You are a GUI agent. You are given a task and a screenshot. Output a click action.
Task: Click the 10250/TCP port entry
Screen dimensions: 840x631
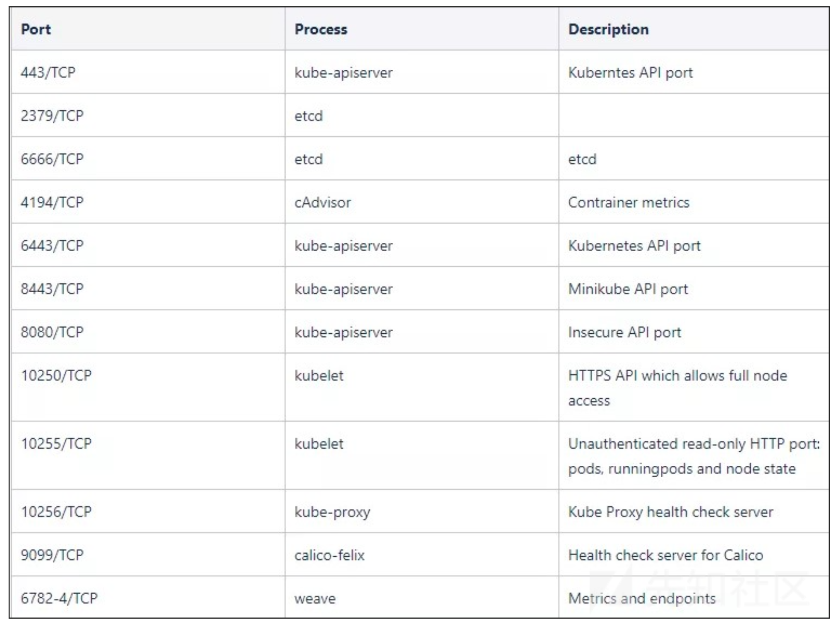click(x=56, y=376)
